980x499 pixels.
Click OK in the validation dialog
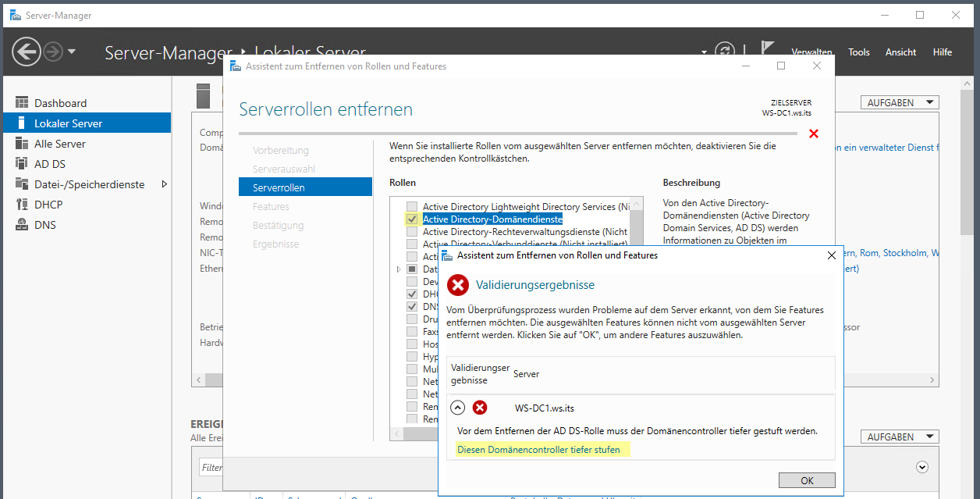coord(807,480)
